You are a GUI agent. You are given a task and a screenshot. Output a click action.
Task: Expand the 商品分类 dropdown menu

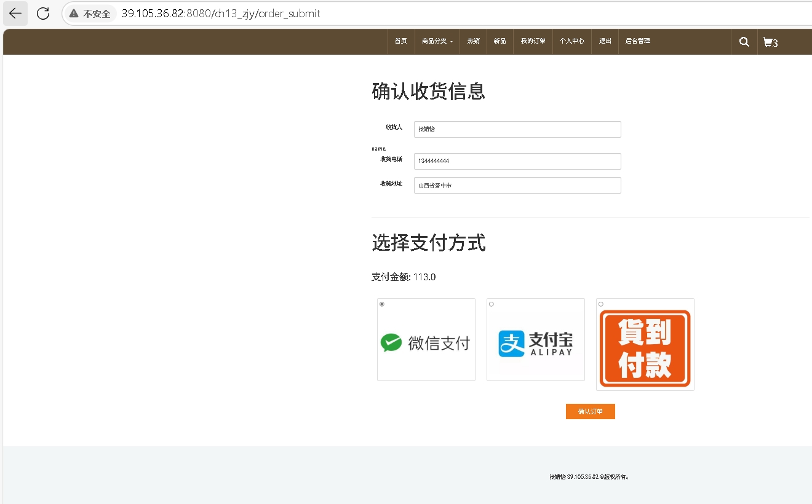coord(437,41)
